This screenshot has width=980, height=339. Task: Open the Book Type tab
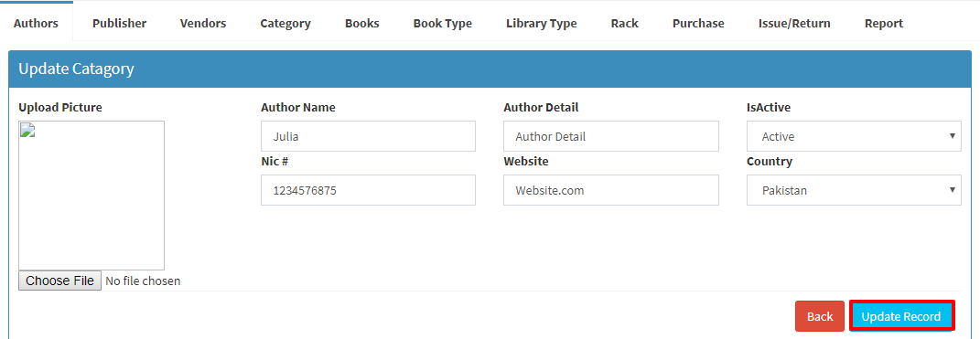(443, 23)
